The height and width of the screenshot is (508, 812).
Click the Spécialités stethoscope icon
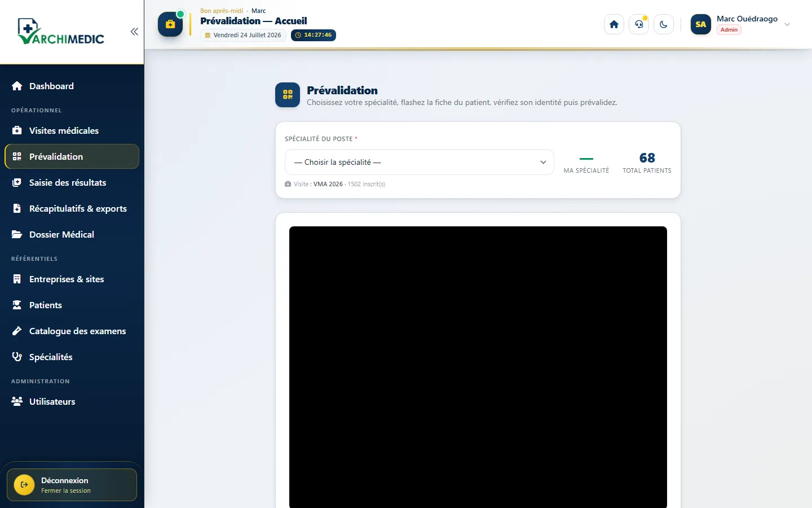(x=17, y=357)
